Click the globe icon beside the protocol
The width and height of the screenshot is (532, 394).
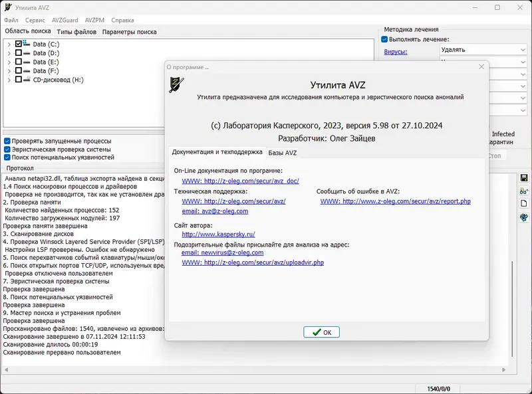[524, 217]
